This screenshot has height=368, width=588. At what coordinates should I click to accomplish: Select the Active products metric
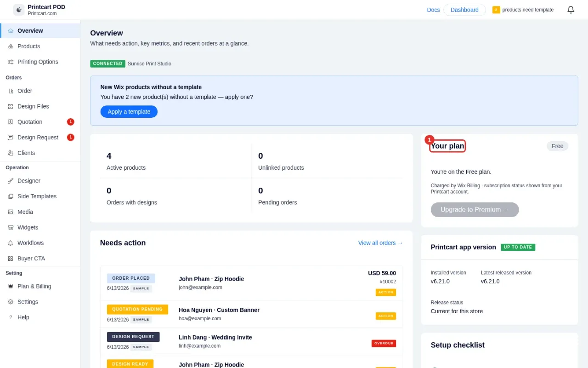(x=176, y=161)
